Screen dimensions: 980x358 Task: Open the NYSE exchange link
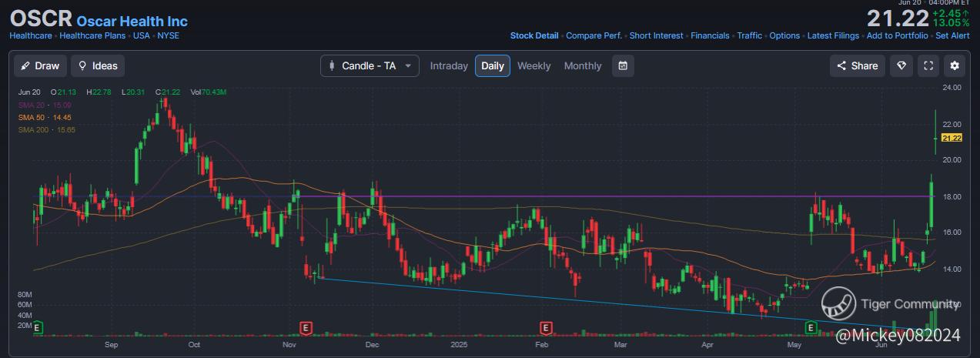click(168, 35)
